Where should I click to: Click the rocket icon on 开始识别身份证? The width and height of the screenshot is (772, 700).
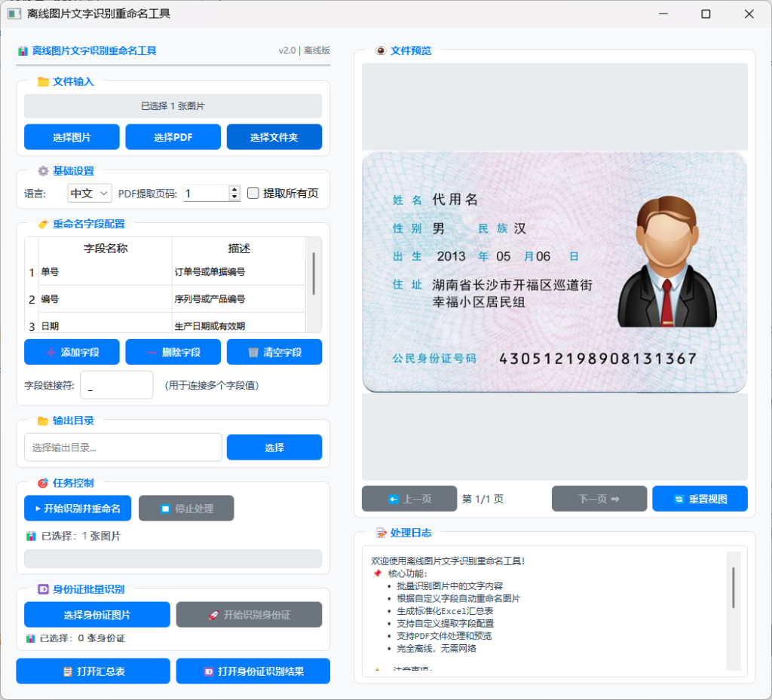(213, 615)
